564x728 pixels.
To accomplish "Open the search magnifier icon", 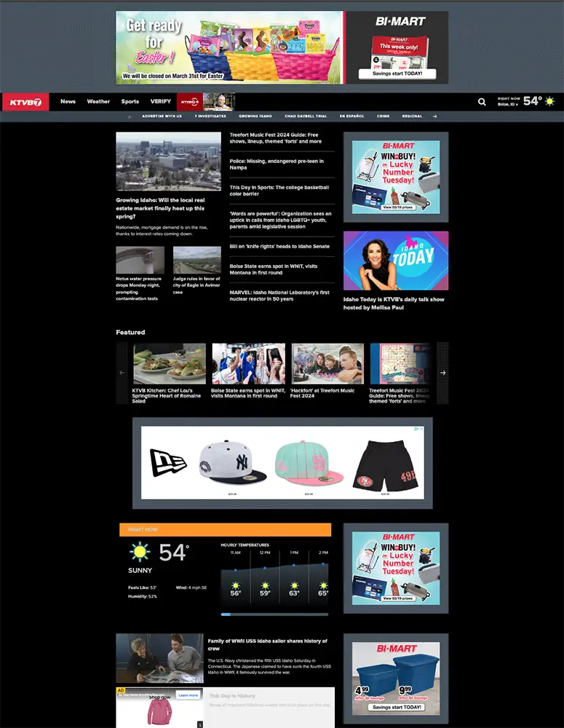I will pos(482,102).
